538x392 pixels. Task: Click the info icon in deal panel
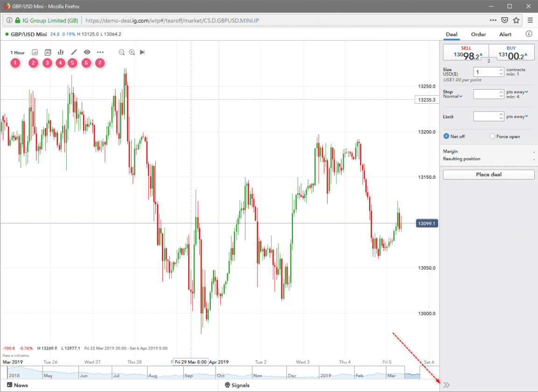pos(529,34)
